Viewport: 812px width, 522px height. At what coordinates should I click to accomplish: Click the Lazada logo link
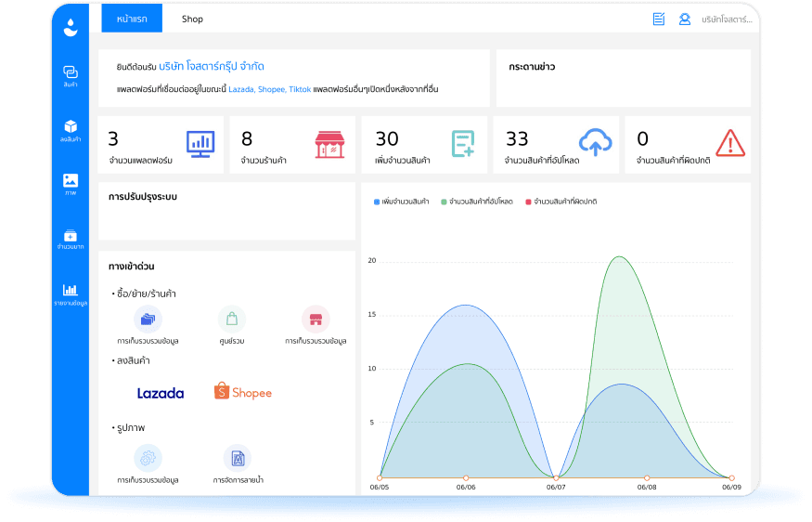tap(161, 393)
